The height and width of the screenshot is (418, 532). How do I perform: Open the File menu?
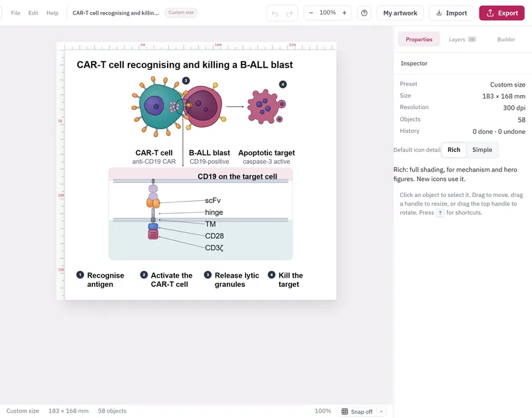point(15,13)
